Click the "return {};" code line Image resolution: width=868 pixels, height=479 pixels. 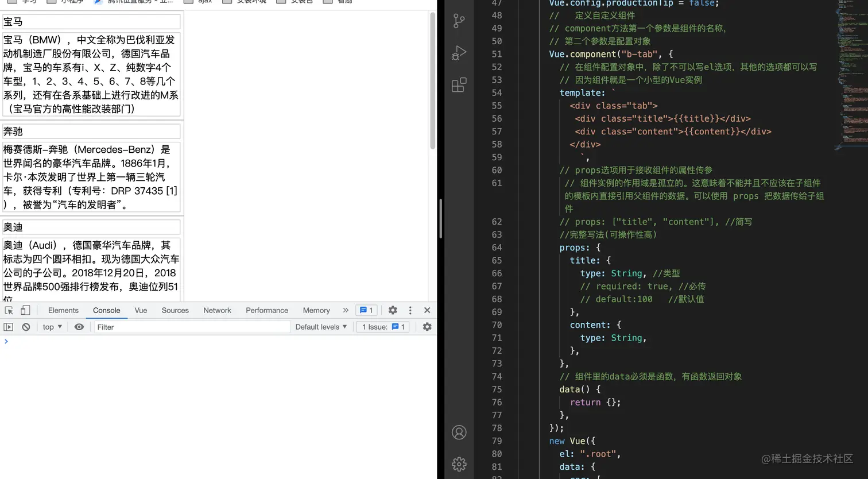(595, 403)
